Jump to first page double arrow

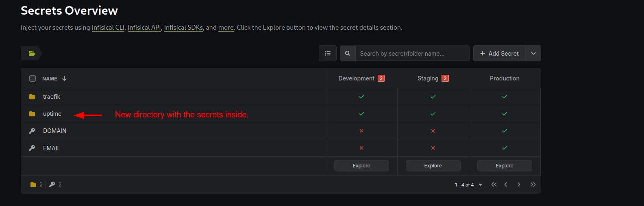click(x=494, y=184)
